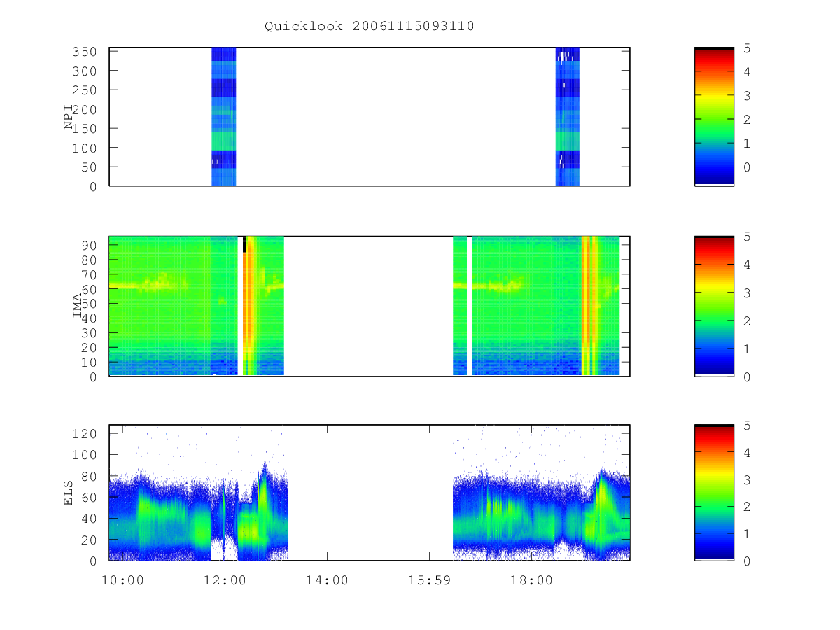Click the 12:00 time tick label
Image resolution: width=840 pixels, height=630 pixels.
coord(225,580)
